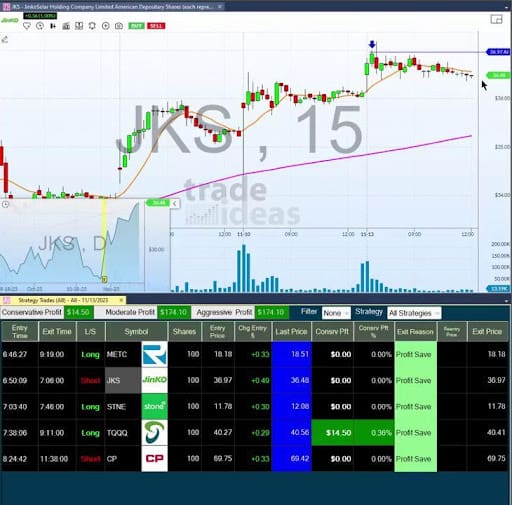Click the Moderate Profit label

coord(130,312)
